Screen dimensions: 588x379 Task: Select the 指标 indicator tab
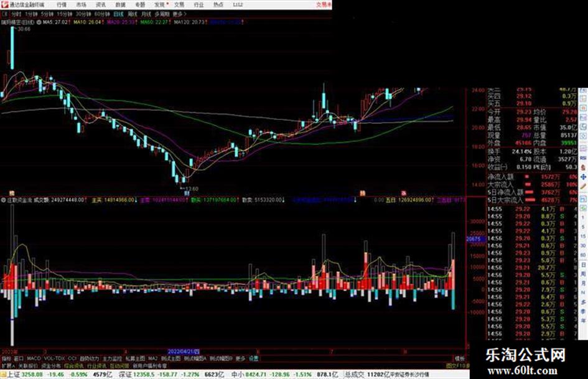6,358
